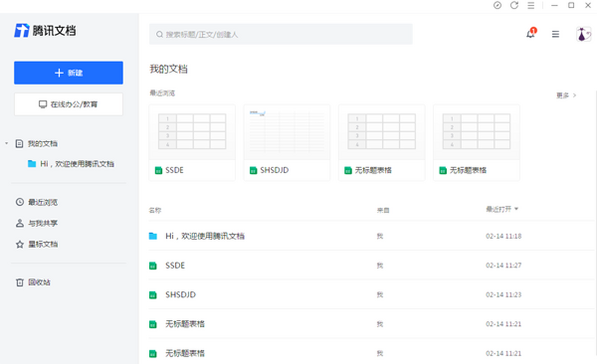Open the user avatar profile
The width and height of the screenshot is (597, 364).
point(583,34)
